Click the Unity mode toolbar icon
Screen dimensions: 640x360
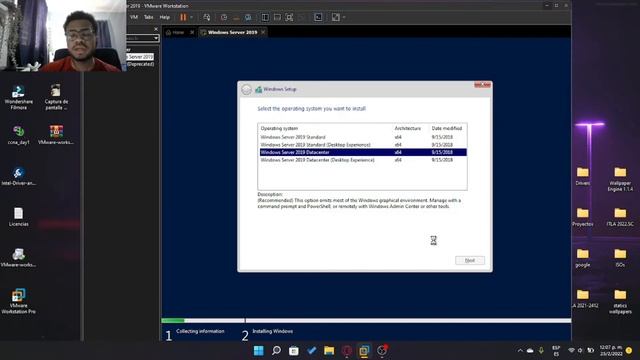click(301, 17)
